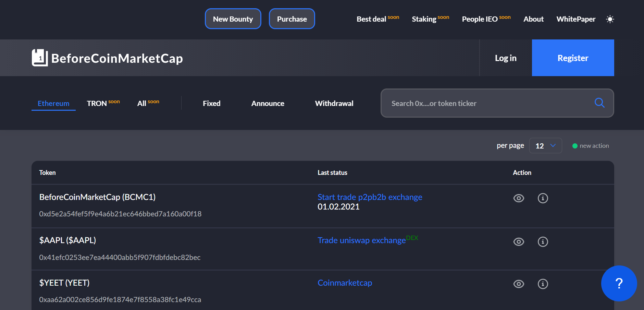Open info icon for $AAPL token
Image resolution: width=644 pixels, height=310 pixels.
pos(543,242)
